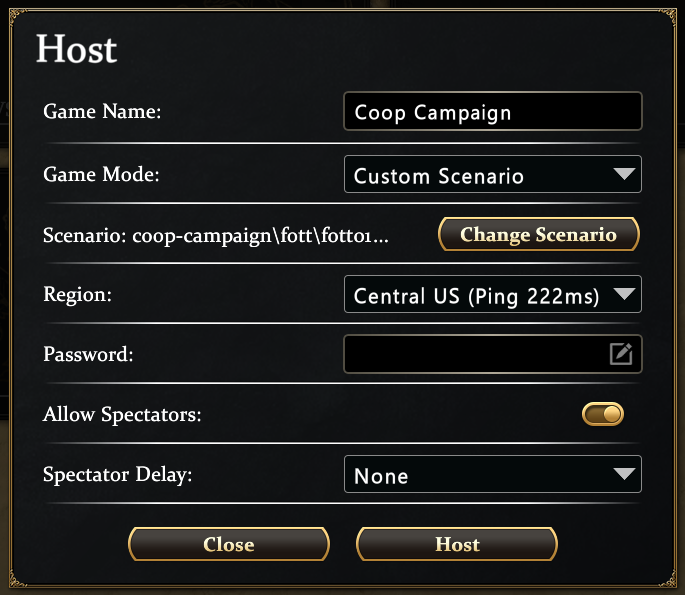Click the Game Mode dropdown arrow
This screenshot has width=685, height=595.
click(624, 174)
